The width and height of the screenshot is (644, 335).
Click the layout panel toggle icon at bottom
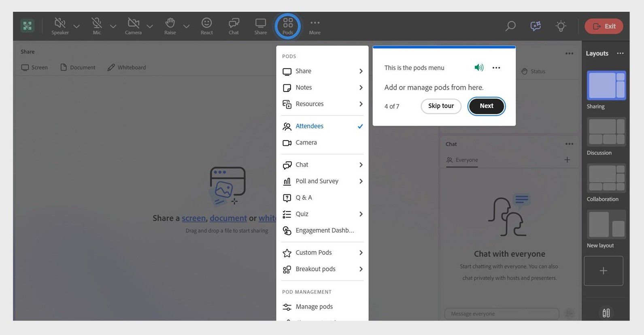(606, 313)
